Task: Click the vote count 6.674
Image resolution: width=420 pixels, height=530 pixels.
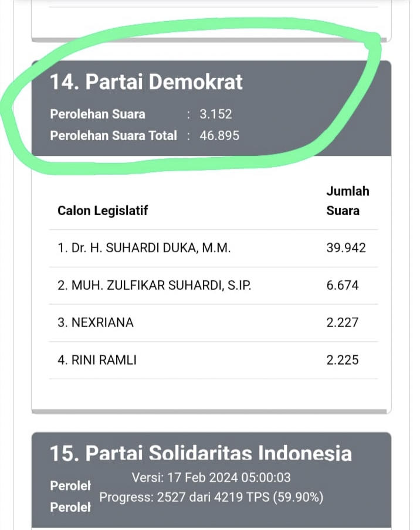Action: click(343, 286)
